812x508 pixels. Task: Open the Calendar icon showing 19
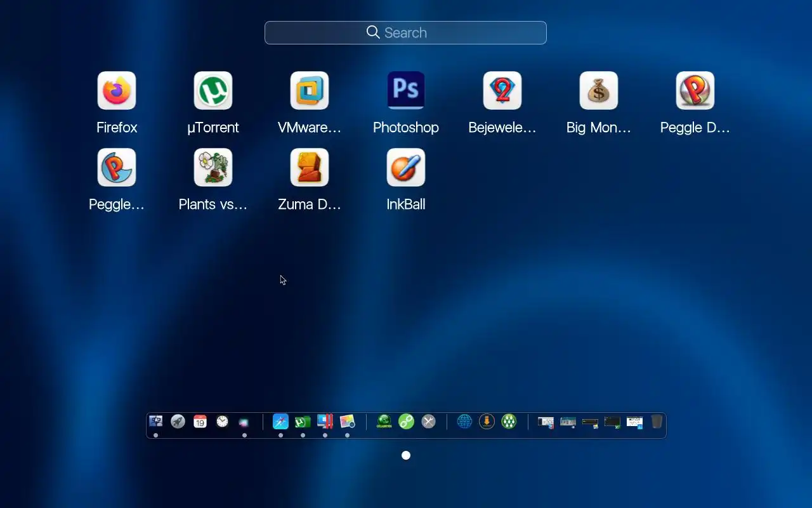tap(200, 422)
